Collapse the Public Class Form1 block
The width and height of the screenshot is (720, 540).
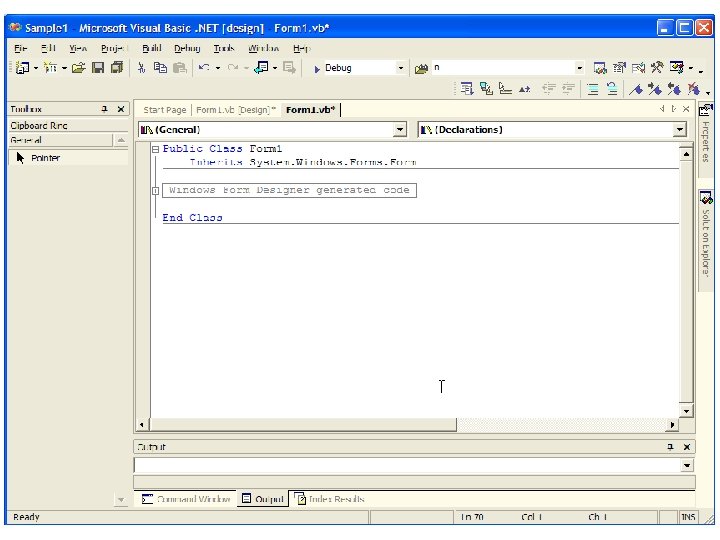pos(156,149)
